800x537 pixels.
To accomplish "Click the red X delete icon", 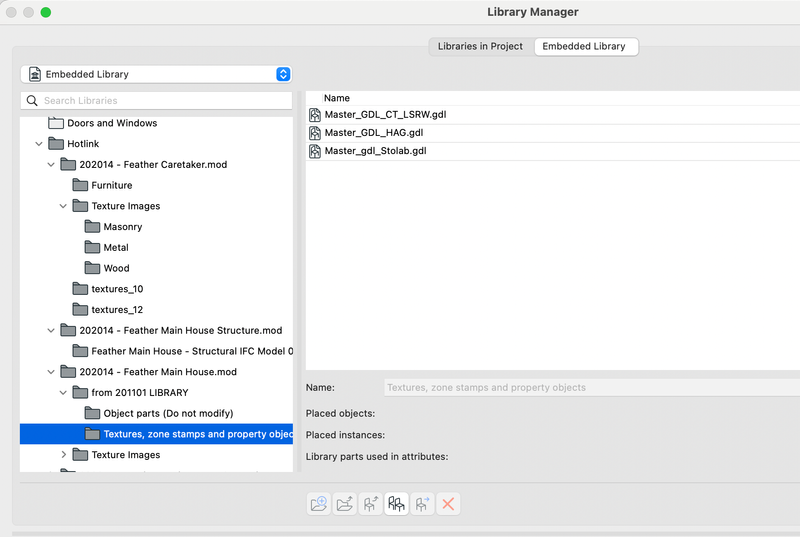I will pos(448,504).
